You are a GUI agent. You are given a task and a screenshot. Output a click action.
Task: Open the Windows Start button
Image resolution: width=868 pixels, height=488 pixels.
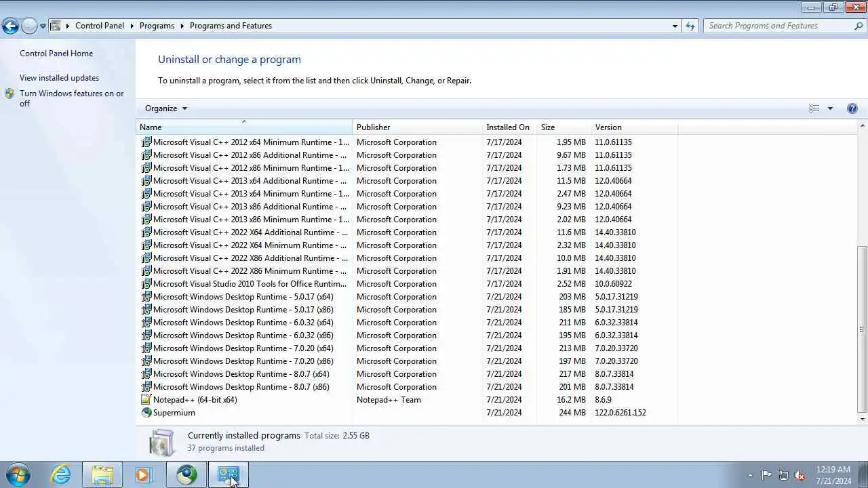click(18, 475)
